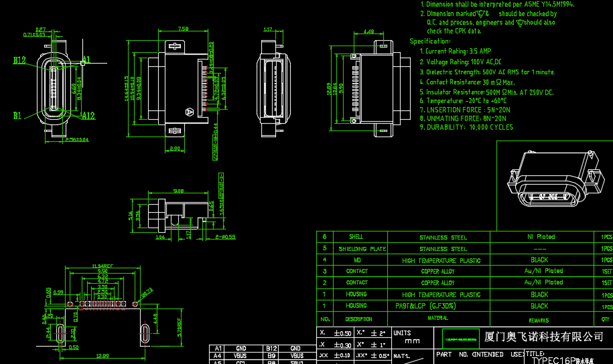Select the 12.89 dimension under footprint view
Image resolution: width=613 pixels, height=364 pixels.
[103, 355]
